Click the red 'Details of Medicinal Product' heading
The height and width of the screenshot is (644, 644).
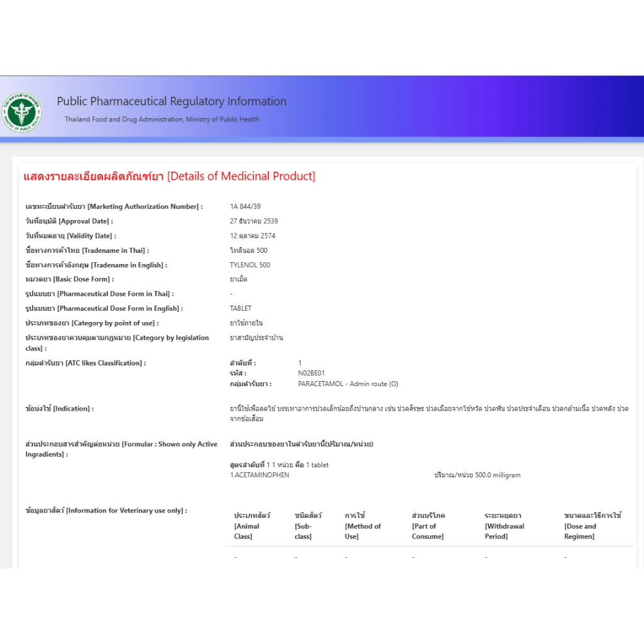169,176
